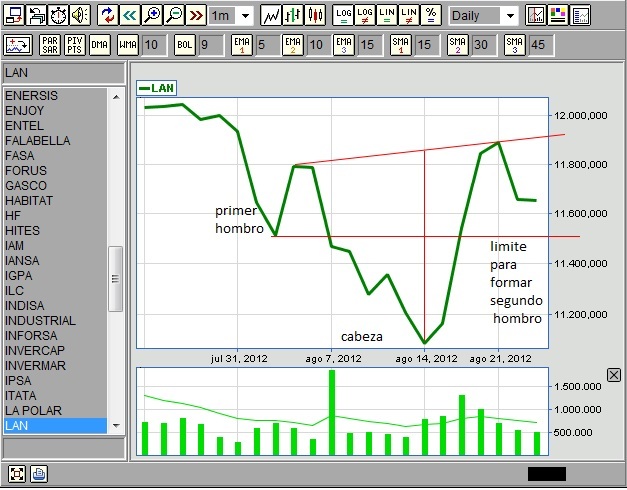Image resolution: width=627 pixels, height=490 pixels.
Task: Open the chart settings icon with red axis
Action: [x=535, y=16]
